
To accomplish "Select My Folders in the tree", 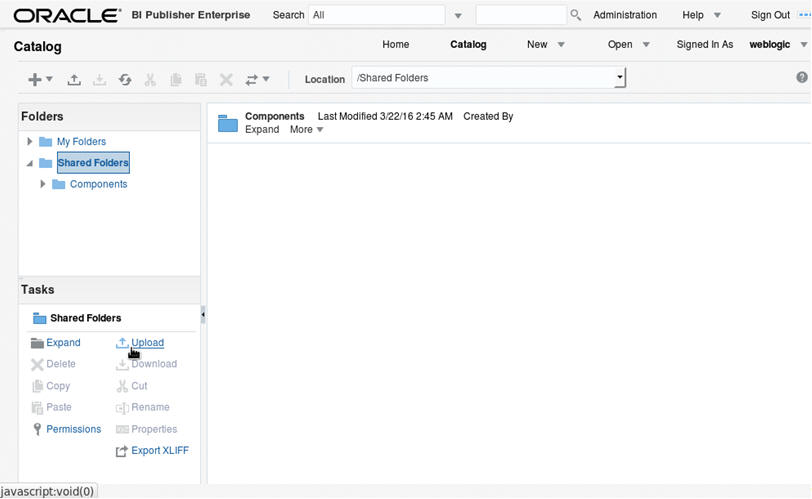I will (x=81, y=141).
